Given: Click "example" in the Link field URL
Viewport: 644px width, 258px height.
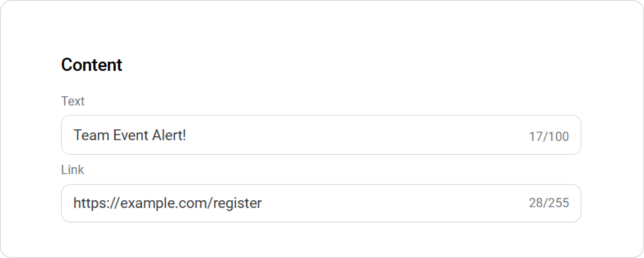Looking at the screenshot, I should pyautogui.click(x=145, y=203).
